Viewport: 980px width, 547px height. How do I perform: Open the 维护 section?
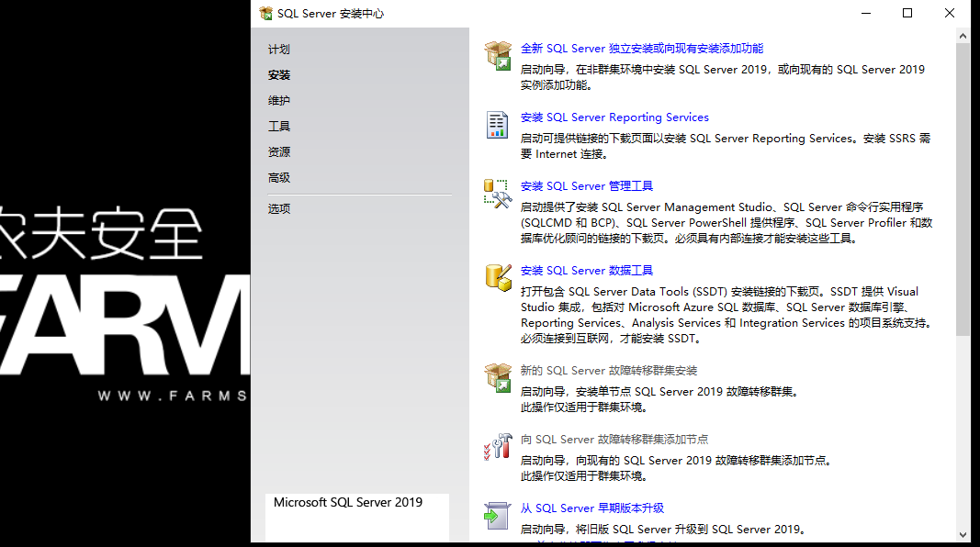(x=278, y=100)
